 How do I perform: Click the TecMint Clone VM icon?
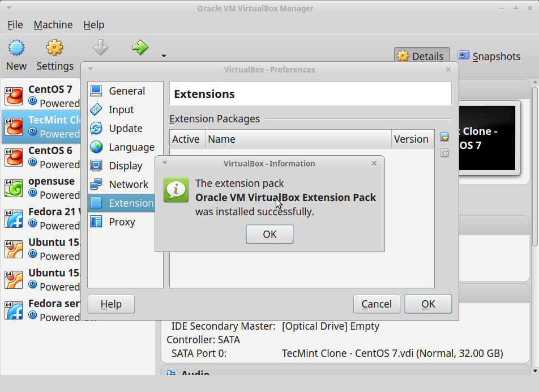coord(14,126)
